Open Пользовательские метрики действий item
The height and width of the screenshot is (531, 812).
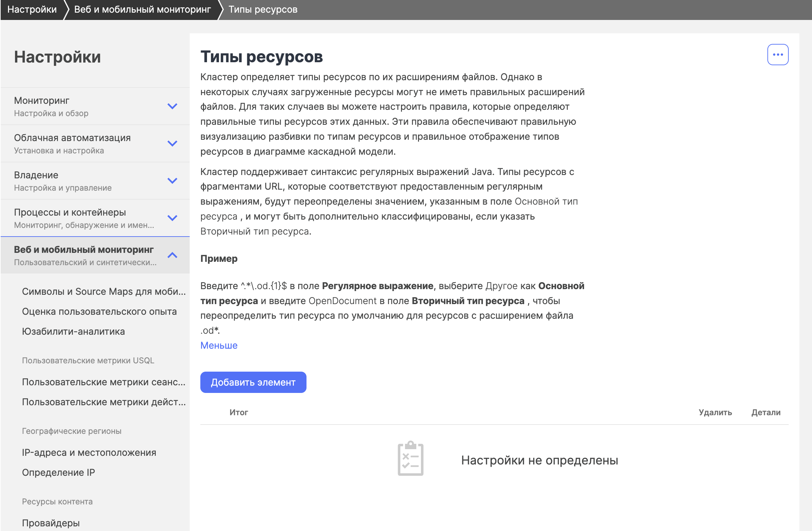[103, 402]
